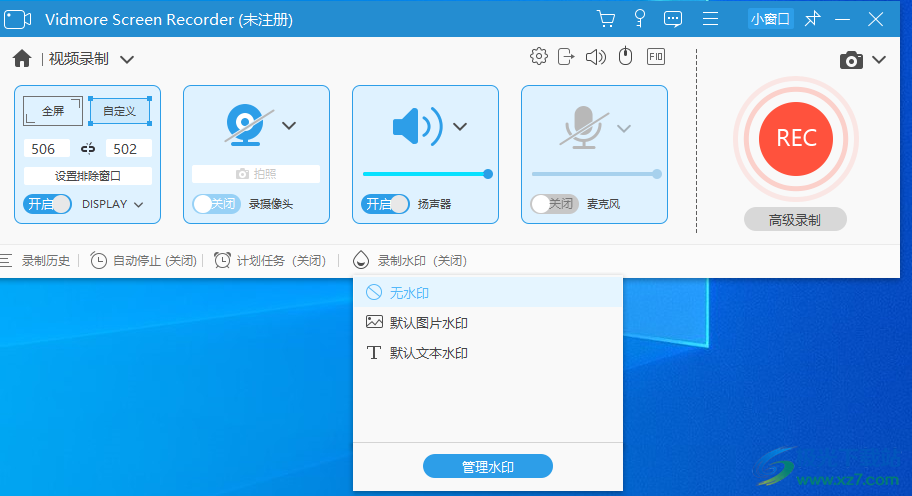
Task: Open mouse settings icon
Action: pyautogui.click(x=625, y=56)
